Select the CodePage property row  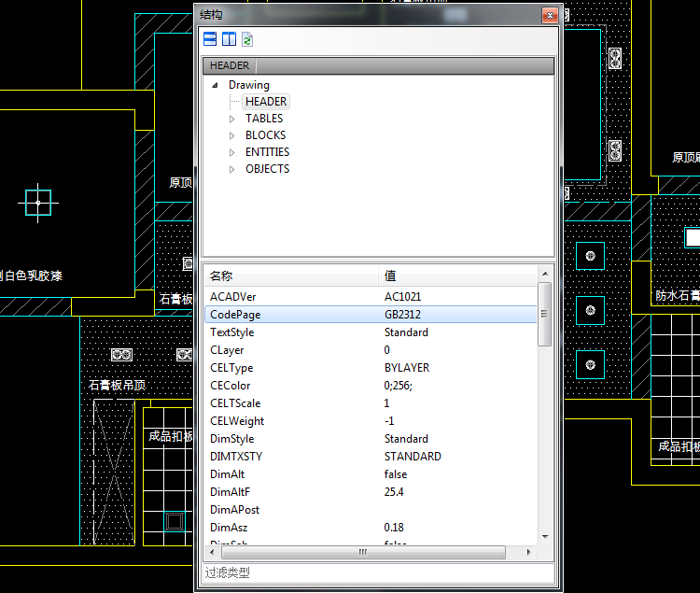click(371, 315)
